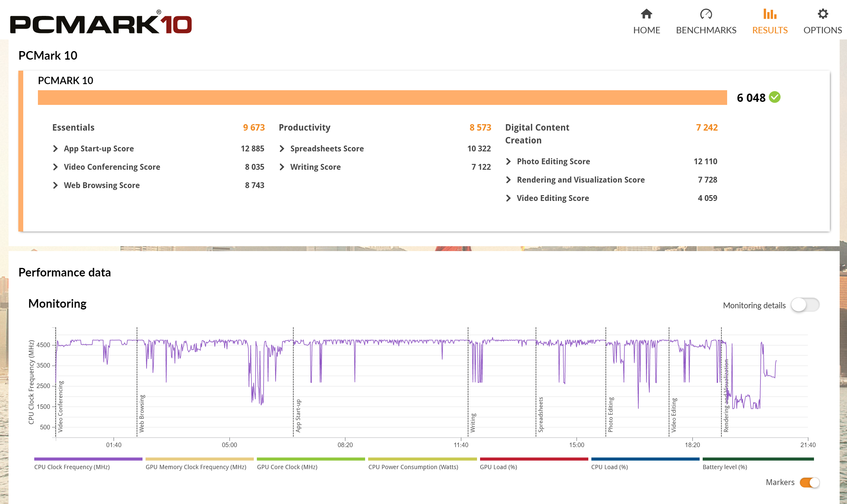The image size is (847, 504).
Task: Click the Essentials heading
Action: (73, 127)
